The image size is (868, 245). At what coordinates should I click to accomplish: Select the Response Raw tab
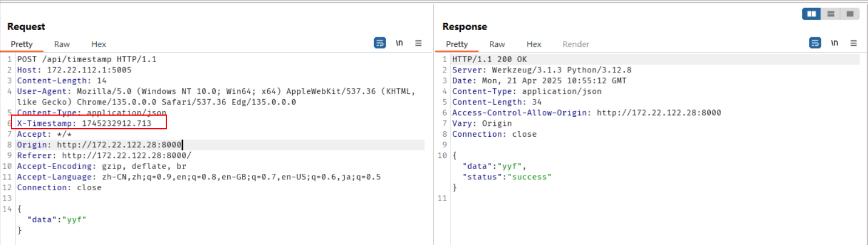tap(497, 44)
